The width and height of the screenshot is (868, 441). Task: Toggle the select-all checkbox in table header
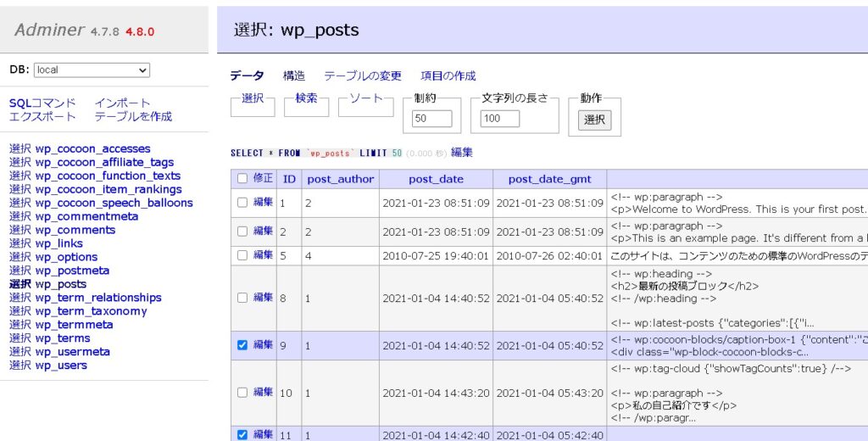(x=242, y=179)
